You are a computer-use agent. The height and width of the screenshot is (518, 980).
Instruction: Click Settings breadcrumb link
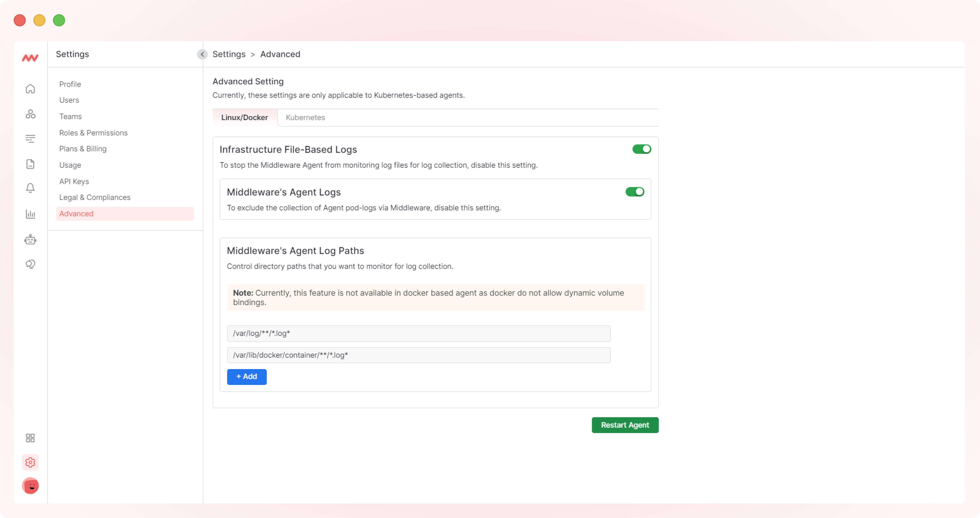click(x=229, y=54)
